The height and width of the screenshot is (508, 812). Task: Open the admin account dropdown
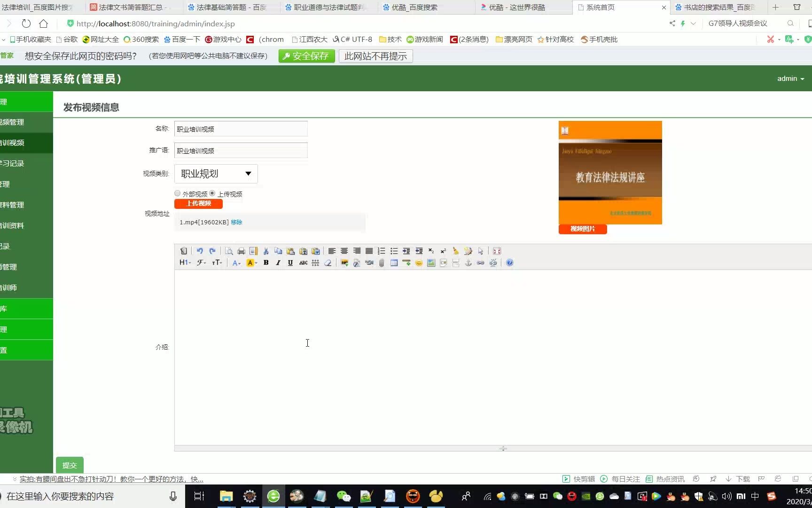coord(790,79)
